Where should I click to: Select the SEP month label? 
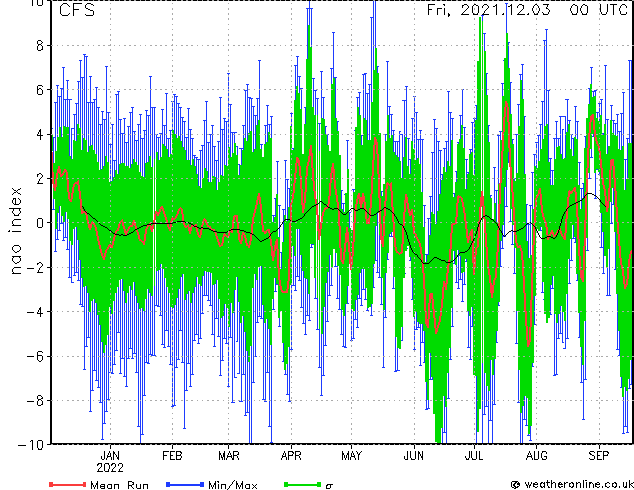[x=598, y=456]
